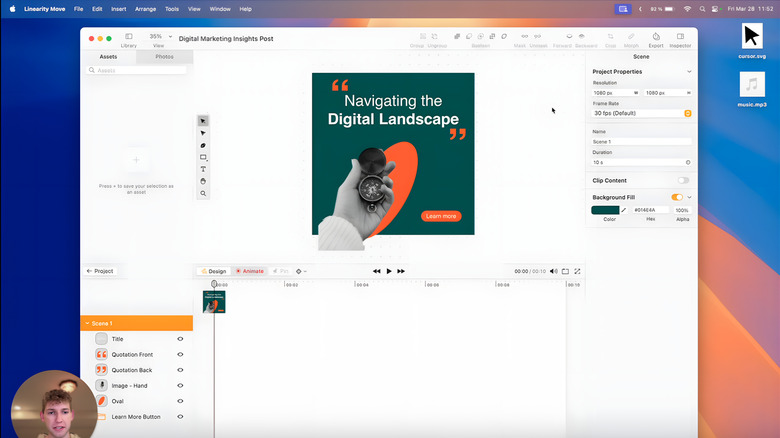This screenshot has width=780, height=438.
Task: Select the Zoom magnifier tool
Action: pos(203,193)
